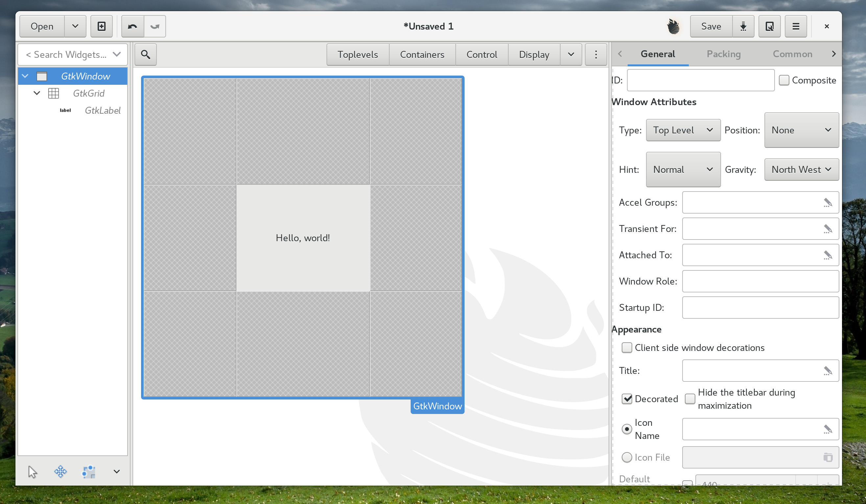Image resolution: width=866 pixels, height=504 pixels.
Task: Select GtkGrid in the widget tree
Action: 89,93
